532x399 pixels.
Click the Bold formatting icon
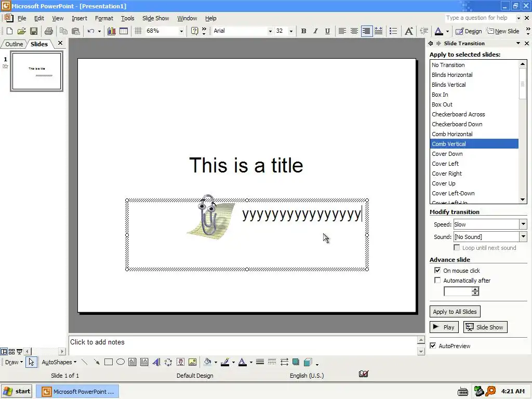303,31
